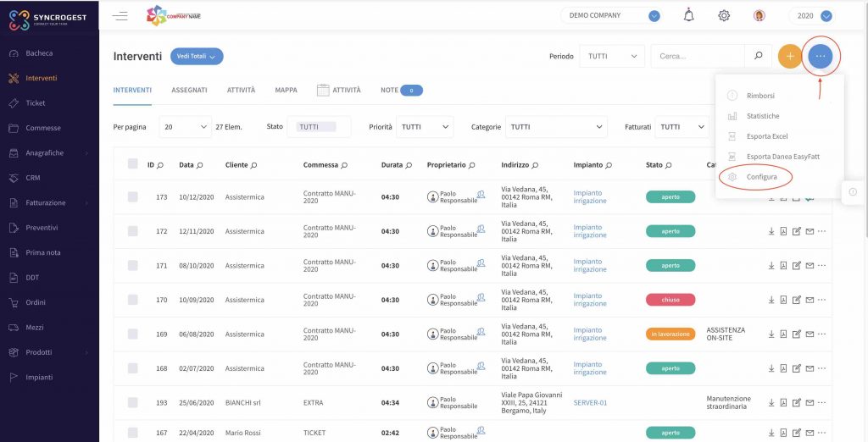Click the orange plus add button
Viewport: 868px width, 442px height.
pyautogui.click(x=790, y=57)
